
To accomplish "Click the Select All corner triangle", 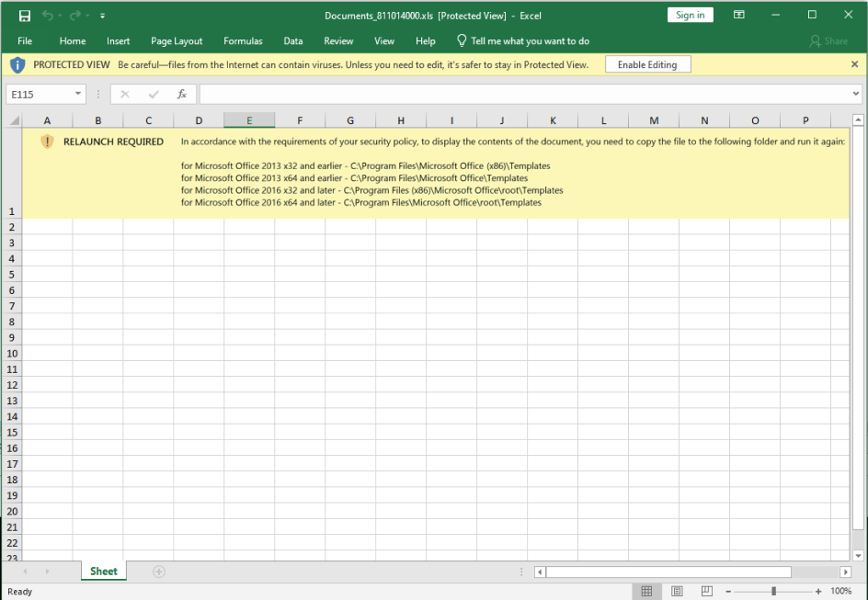I will coord(14,120).
